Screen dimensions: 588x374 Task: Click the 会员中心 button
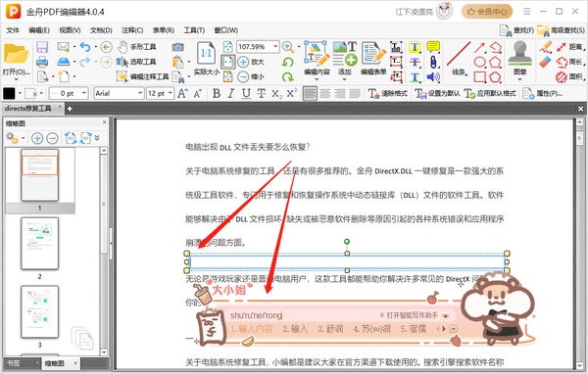487,12
